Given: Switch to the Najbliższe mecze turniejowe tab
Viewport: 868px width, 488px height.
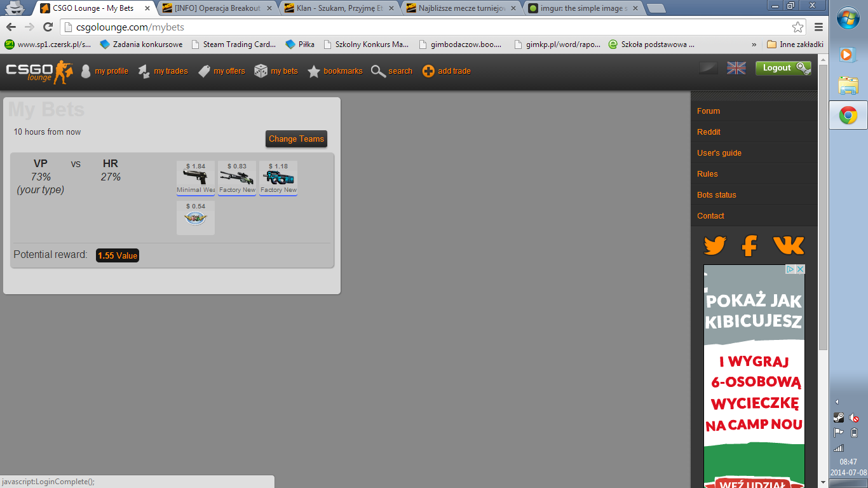Looking at the screenshot, I should [462, 8].
